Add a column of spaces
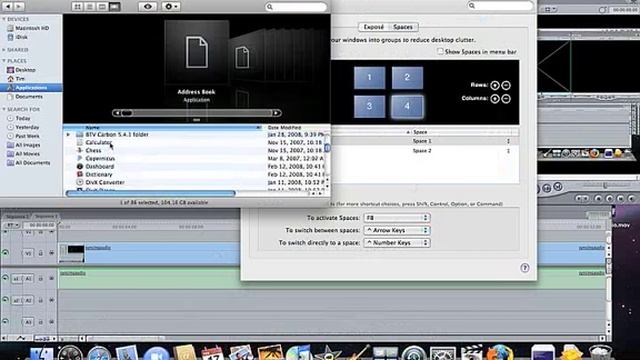The image size is (640, 360). 495,99
